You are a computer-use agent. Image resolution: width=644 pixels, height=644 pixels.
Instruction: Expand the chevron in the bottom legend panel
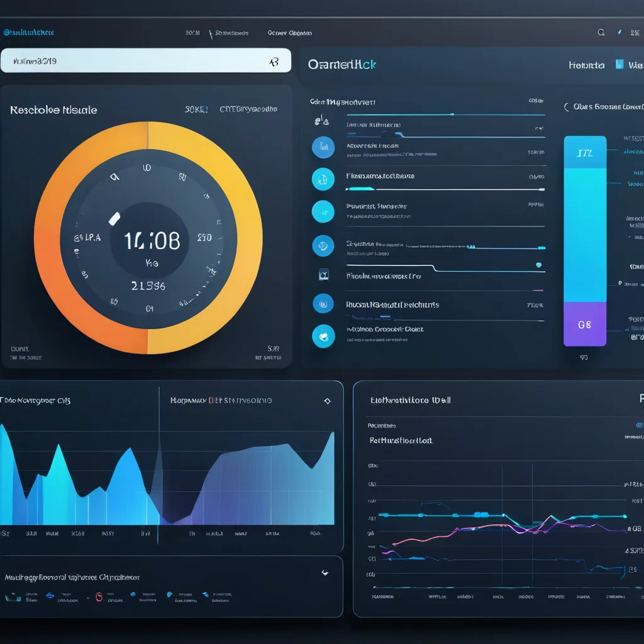point(325,573)
